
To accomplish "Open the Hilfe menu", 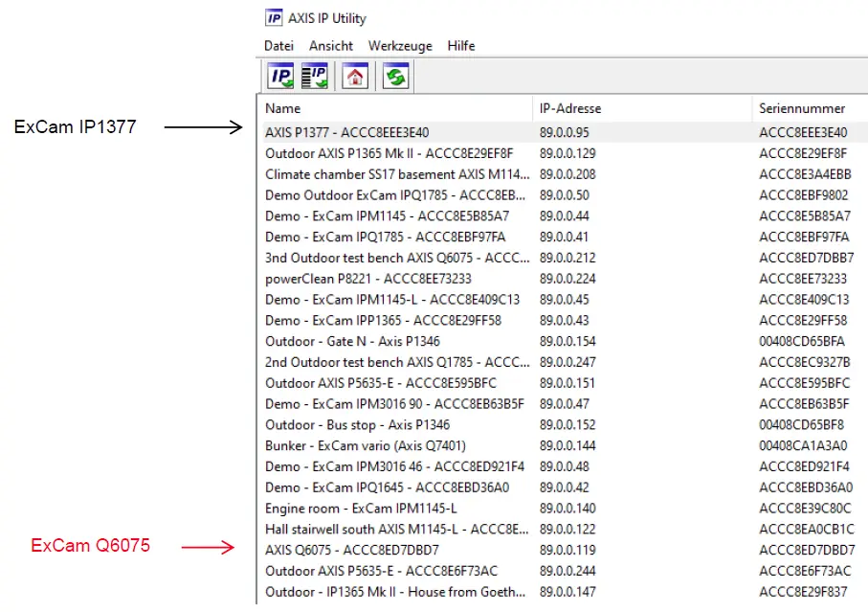I will point(461,46).
